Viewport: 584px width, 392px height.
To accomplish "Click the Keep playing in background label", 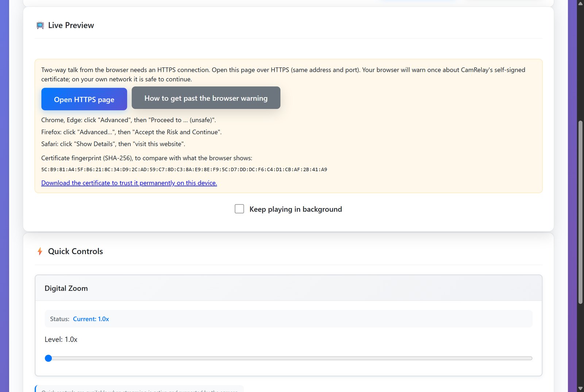I will 296,209.
